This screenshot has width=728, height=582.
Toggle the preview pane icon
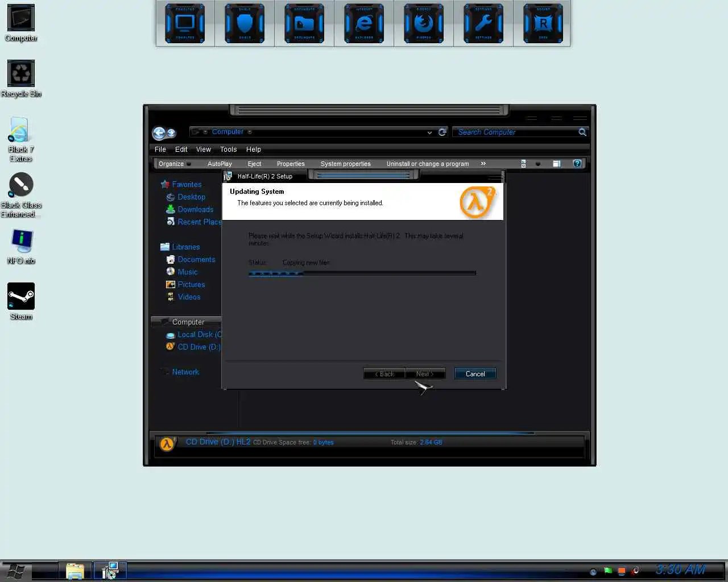click(556, 164)
